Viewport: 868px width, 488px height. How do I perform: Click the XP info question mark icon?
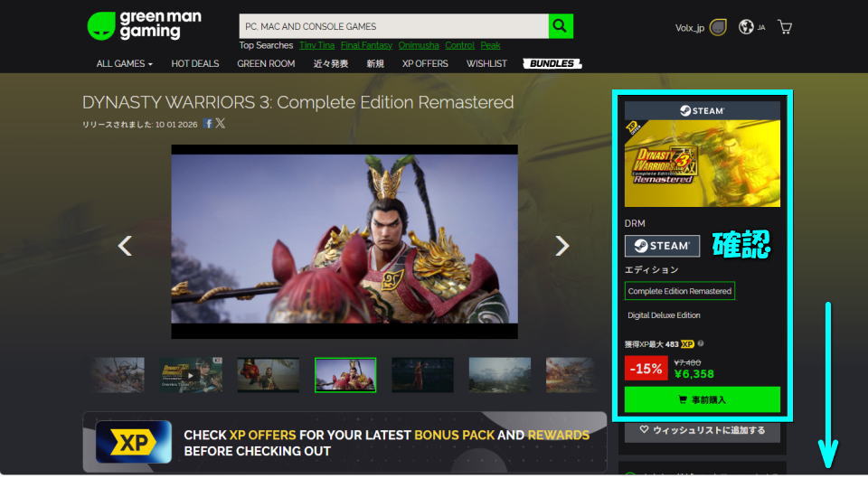[x=701, y=343]
